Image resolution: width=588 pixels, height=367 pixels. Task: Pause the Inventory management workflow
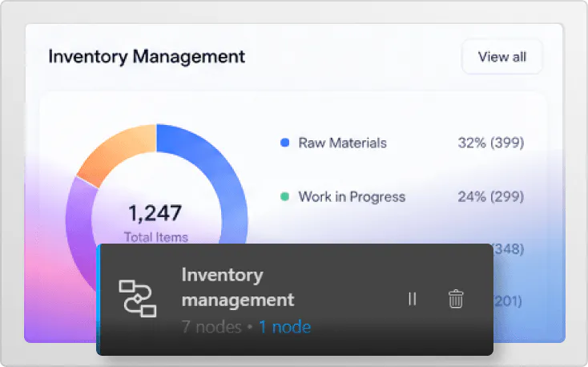412,299
